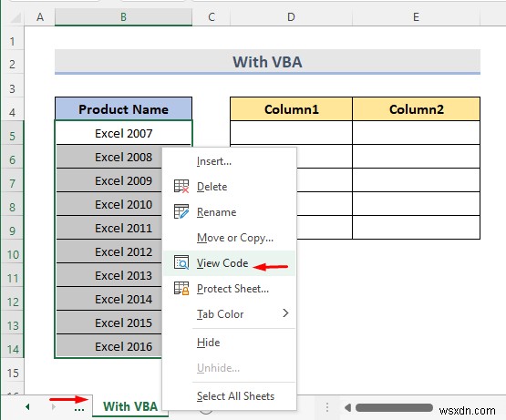506x420 pixels.
Task: Select row 6 header
Action: pyautogui.click(x=12, y=157)
